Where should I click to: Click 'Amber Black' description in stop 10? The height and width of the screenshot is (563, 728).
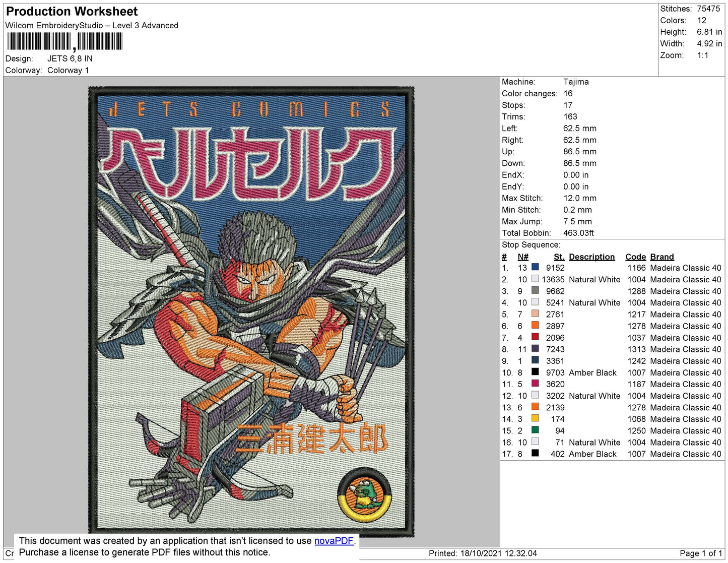click(592, 372)
